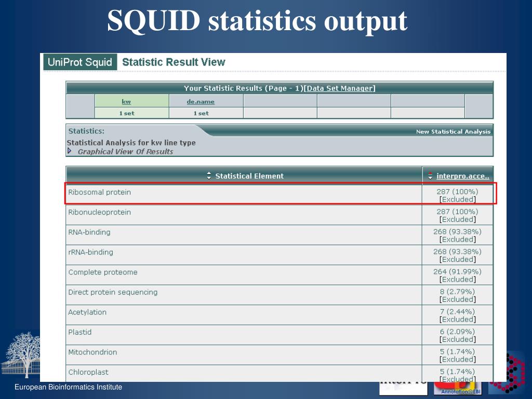Click the EBI tree logo
Screen dimensions: 532x399
[20, 355]
